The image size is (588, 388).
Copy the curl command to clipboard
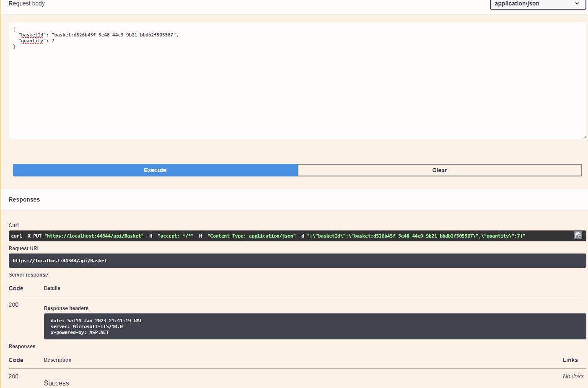578,235
